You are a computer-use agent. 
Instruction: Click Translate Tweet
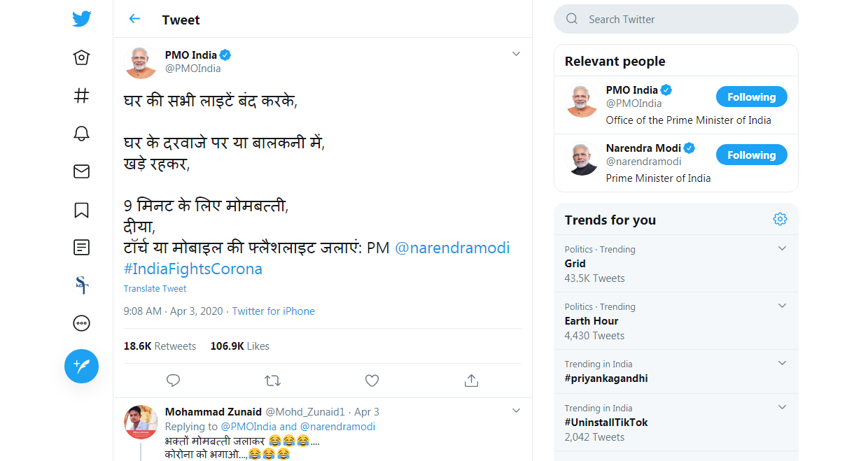coord(155,288)
